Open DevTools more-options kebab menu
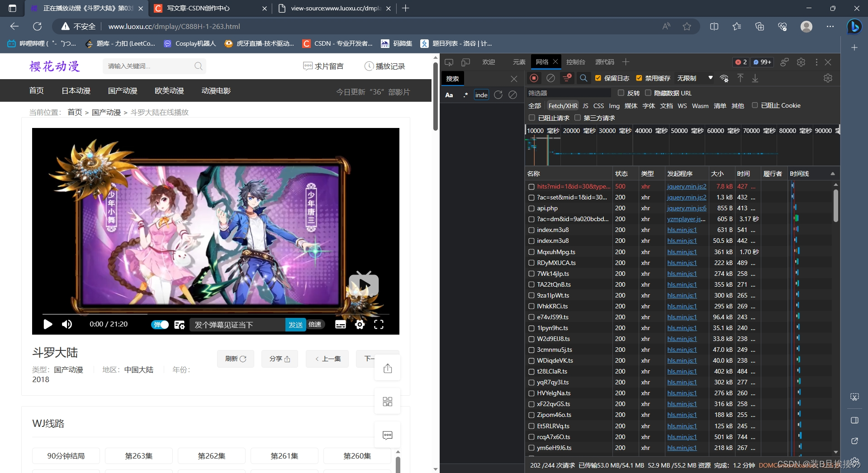Screen dimensions: 868x473 816,62
